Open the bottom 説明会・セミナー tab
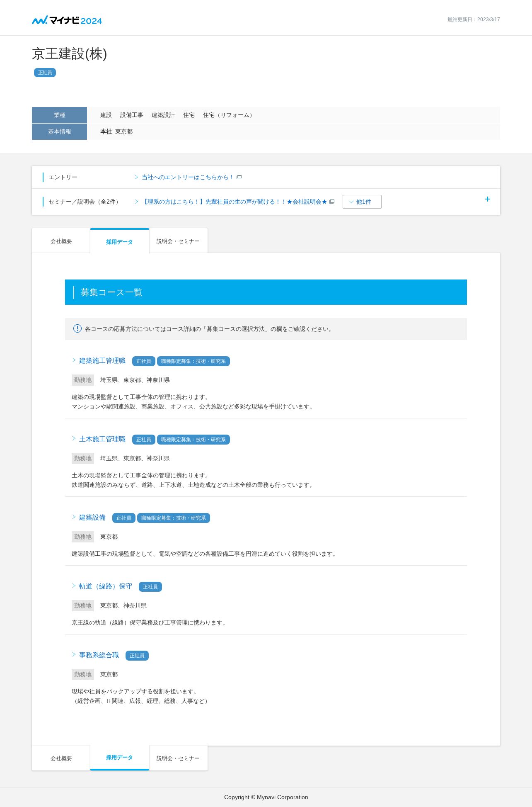 (178, 758)
